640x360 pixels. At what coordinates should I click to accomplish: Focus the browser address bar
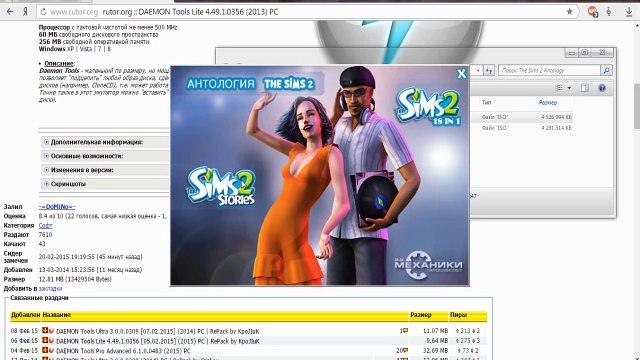[306, 12]
